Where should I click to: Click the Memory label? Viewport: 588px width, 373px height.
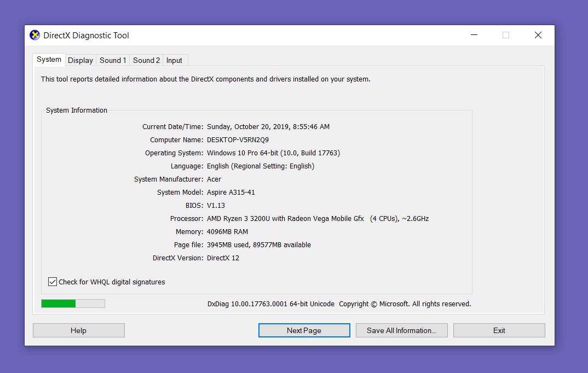click(189, 231)
